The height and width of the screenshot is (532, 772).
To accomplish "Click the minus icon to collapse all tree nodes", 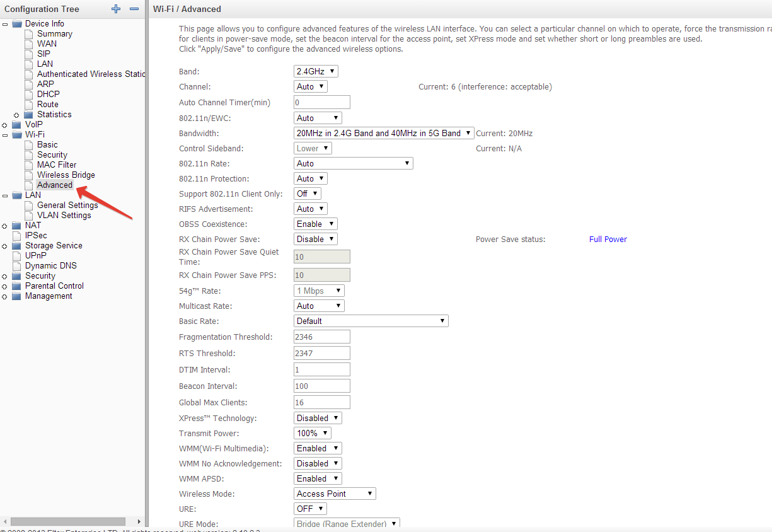I will click(134, 9).
